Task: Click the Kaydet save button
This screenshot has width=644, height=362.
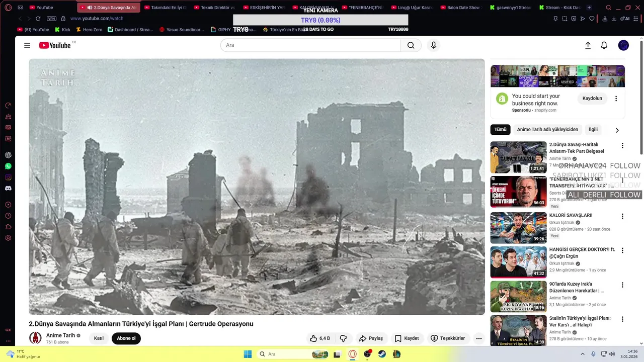Action: (407, 338)
